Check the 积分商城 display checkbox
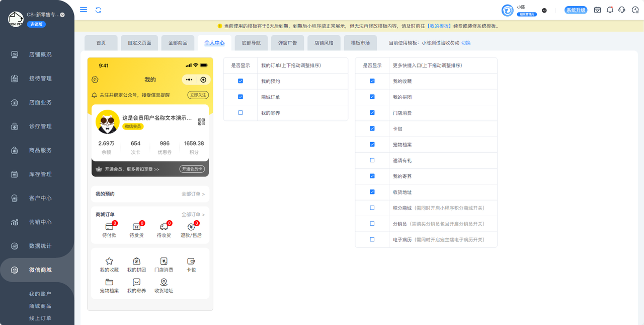This screenshot has width=644, height=325. (x=372, y=208)
